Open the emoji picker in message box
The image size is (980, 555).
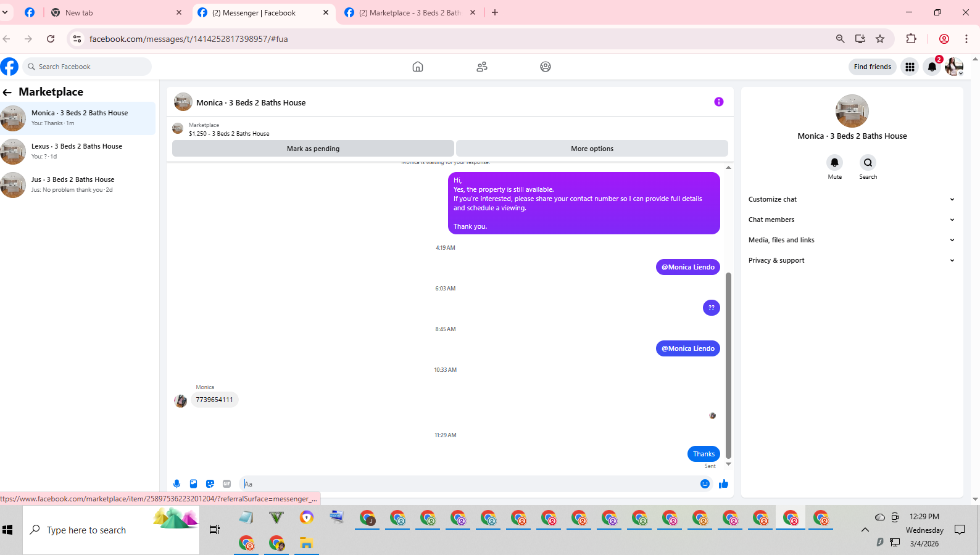(x=705, y=484)
